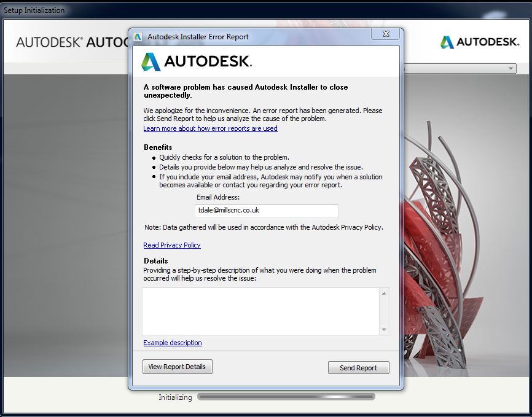Click the Note about Autodesk Privacy Policy
The image size is (532, 417).
click(264, 227)
